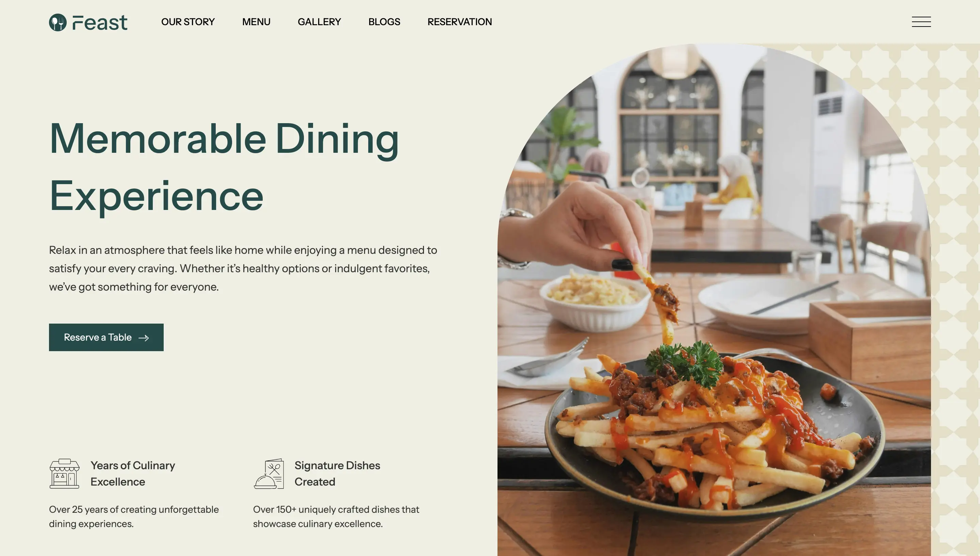Click the Over 150+ dishes description text

[x=336, y=517]
